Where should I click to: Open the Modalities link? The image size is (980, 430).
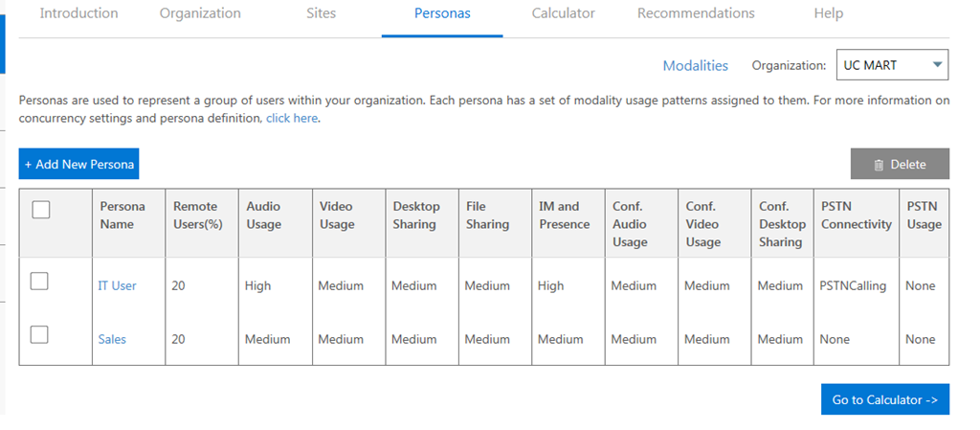(x=696, y=66)
